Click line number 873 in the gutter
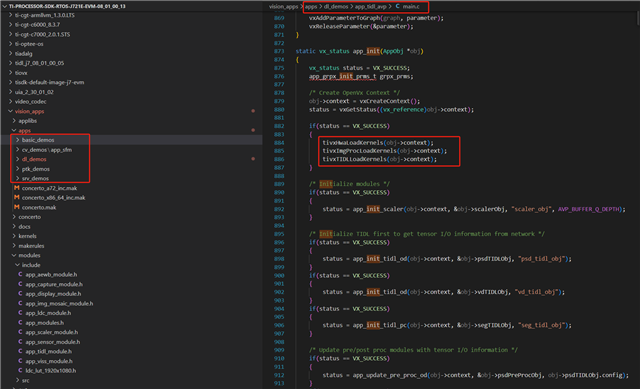Image resolution: width=640 pixels, height=389 pixels. (279, 51)
